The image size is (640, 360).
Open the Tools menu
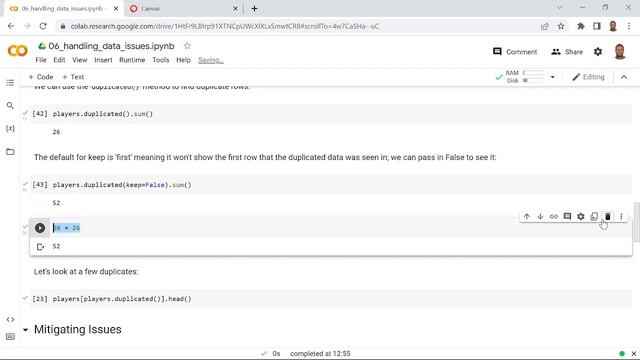pyautogui.click(x=161, y=60)
